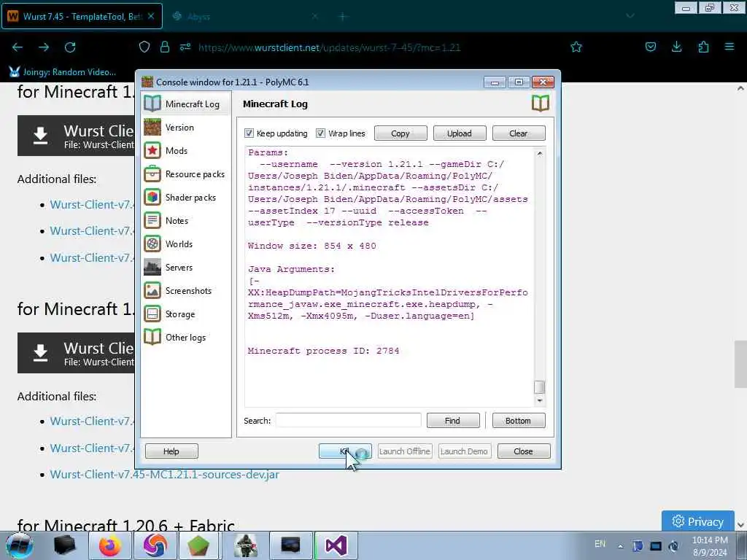Click log scrollbar down arrow

tap(539, 400)
